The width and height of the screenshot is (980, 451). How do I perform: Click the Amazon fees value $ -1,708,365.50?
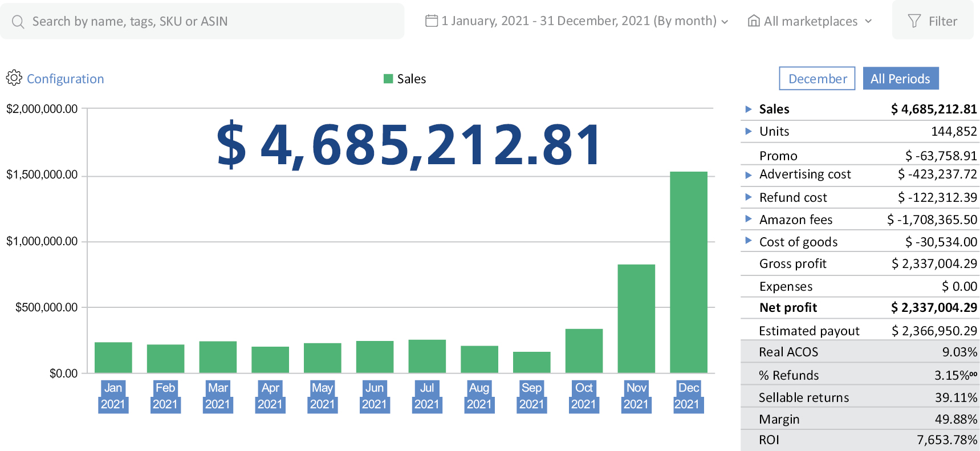click(932, 220)
